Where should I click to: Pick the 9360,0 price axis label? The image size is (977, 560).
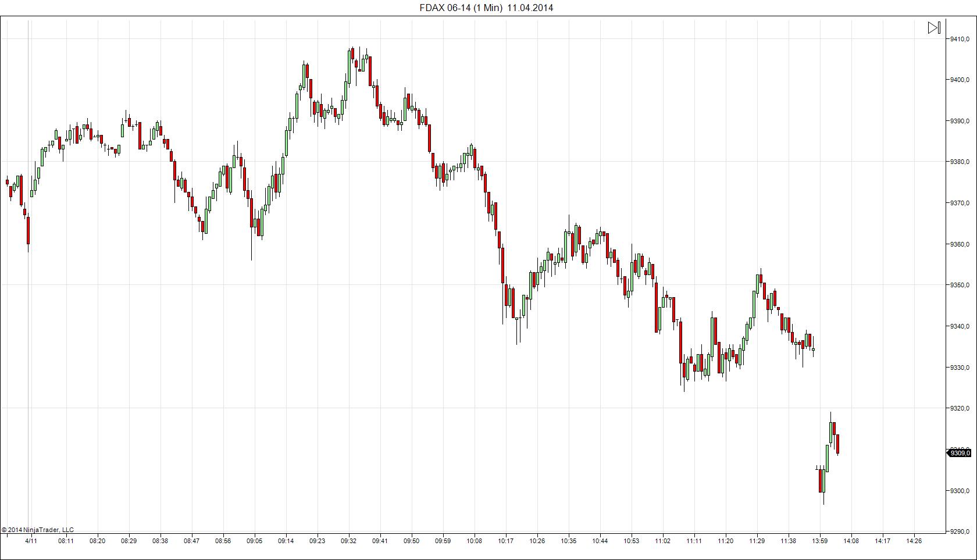coord(960,244)
